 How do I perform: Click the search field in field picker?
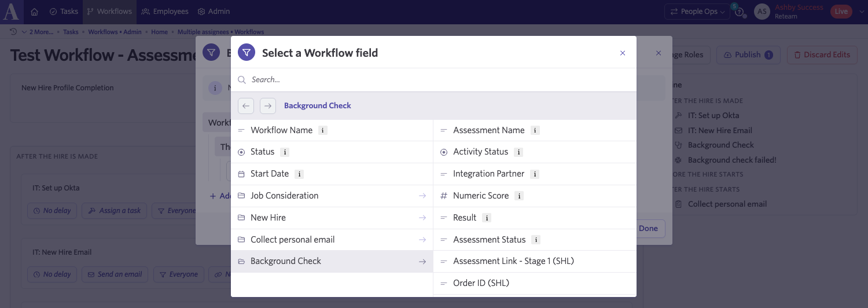pos(433,80)
